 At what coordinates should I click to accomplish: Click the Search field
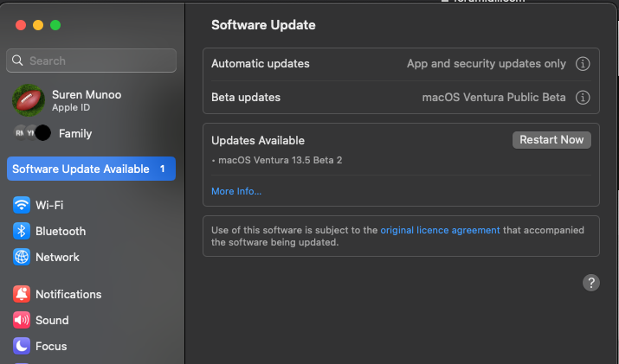(x=91, y=61)
